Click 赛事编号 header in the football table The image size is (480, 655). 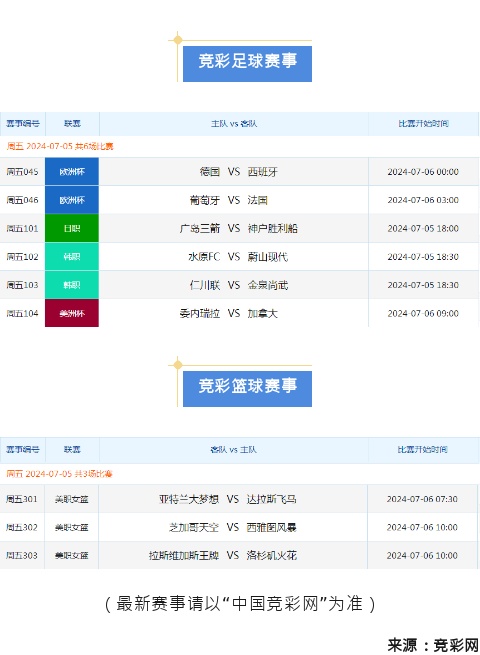tap(23, 124)
